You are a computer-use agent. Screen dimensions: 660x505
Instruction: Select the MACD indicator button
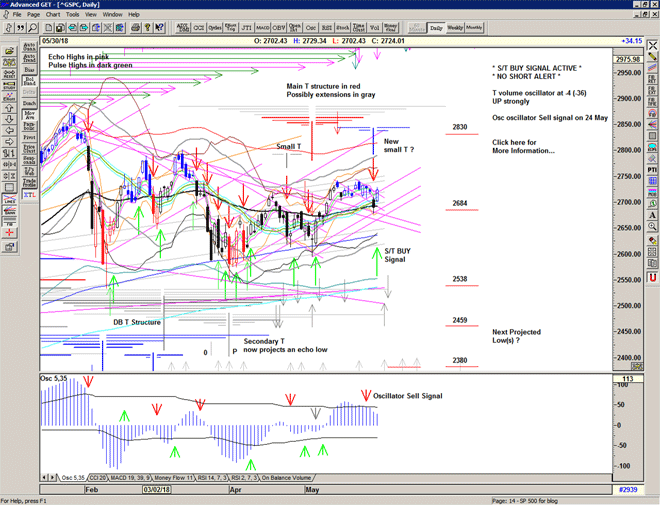pyautogui.click(x=261, y=29)
